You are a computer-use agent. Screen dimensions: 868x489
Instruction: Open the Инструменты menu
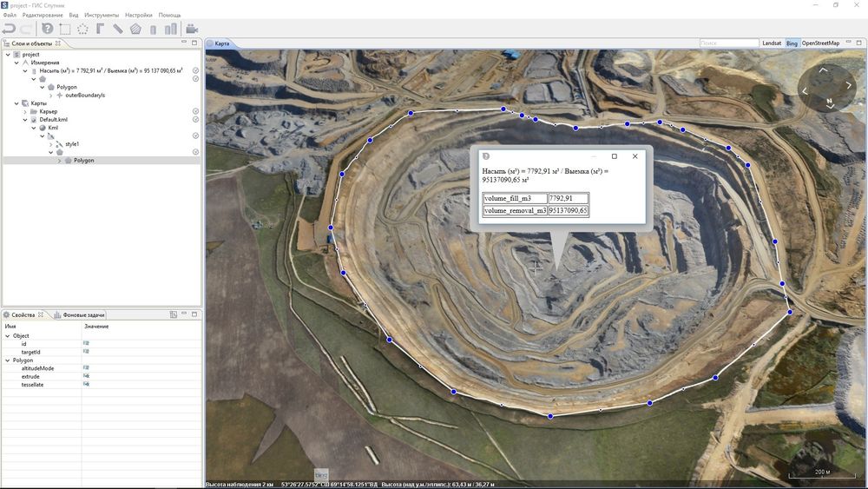102,15
